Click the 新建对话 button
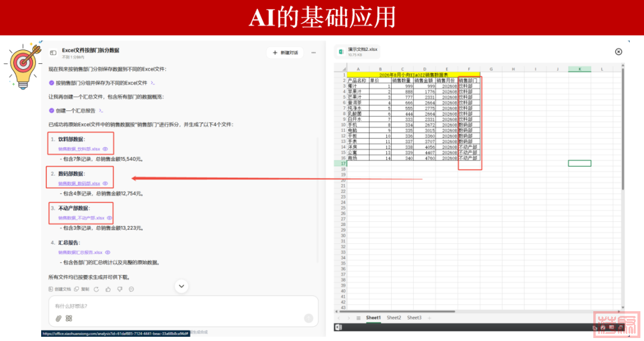The image size is (644, 341). tap(285, 52)
